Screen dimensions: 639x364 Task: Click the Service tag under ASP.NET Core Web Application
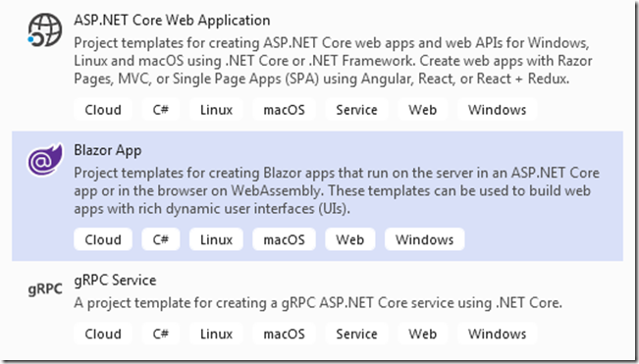pos(356,110)
